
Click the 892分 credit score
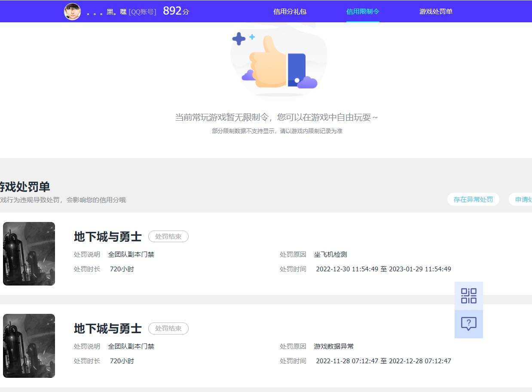(x=176, y=11)
